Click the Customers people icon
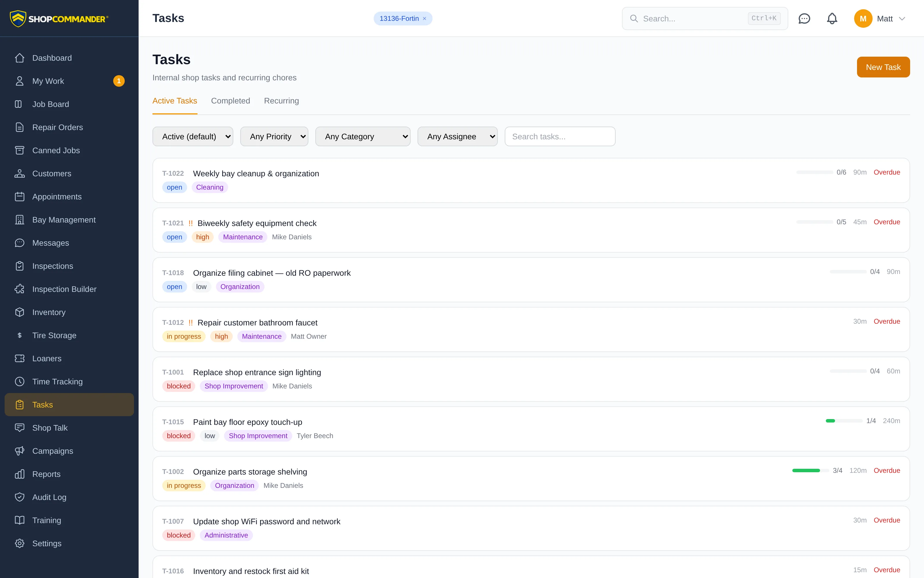The height and width of the screenshot is (578, 924). click(19, 174)
